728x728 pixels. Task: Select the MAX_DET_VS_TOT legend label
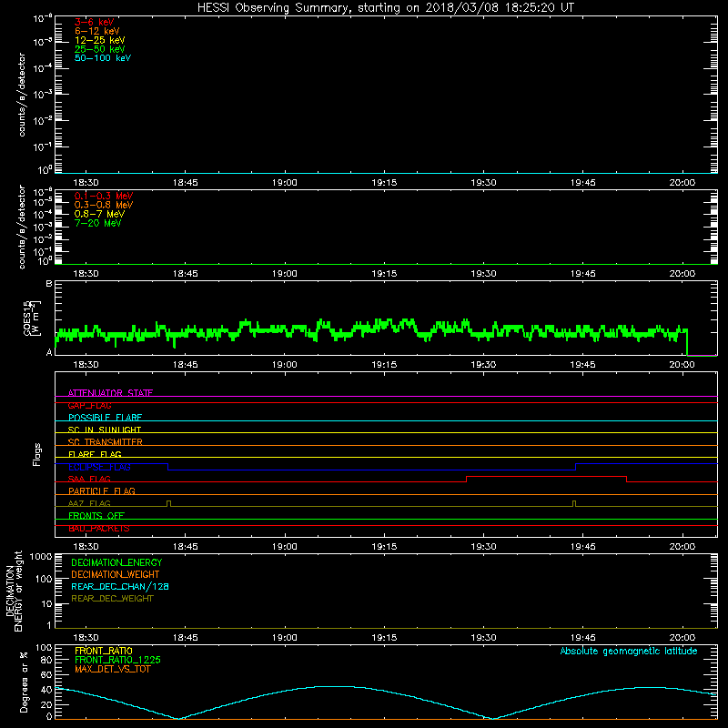coord(112,669)
